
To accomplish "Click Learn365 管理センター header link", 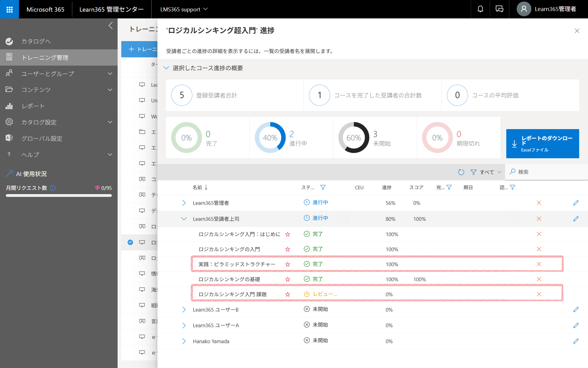I will [x=111, y=9].
